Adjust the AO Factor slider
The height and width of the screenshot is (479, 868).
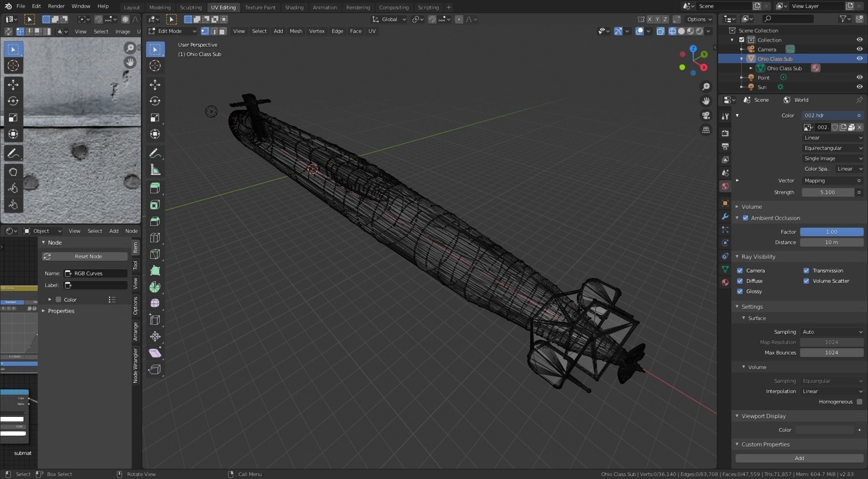click(832, 232)
